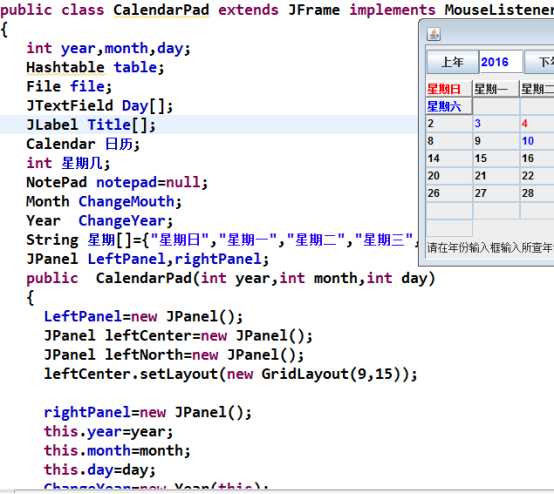Select day cell 8 in the calendar
This screenshot has width=554, height=494.
(449, 141)
